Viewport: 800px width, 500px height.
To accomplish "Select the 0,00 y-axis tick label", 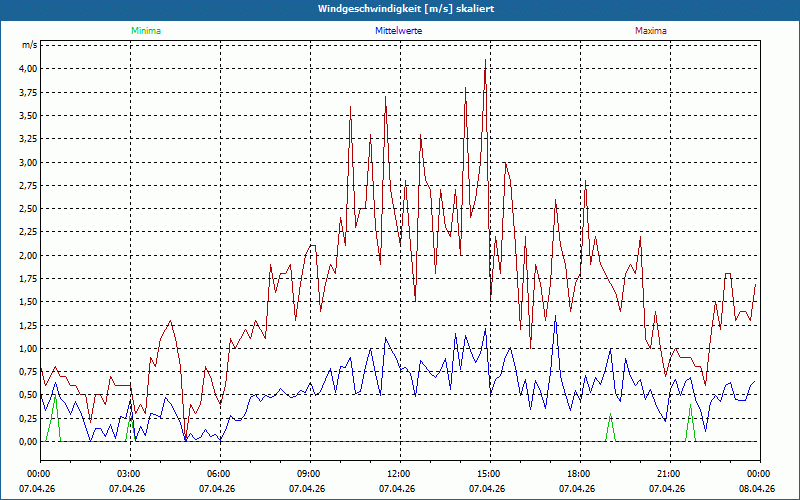I will [27, 442].
